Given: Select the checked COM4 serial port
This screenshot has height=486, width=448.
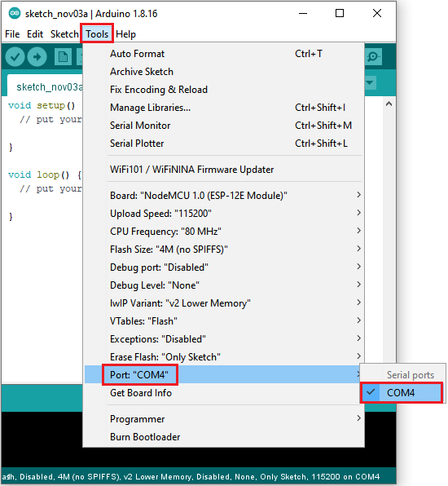Looking at the screenshot, I should coord(402,393).
